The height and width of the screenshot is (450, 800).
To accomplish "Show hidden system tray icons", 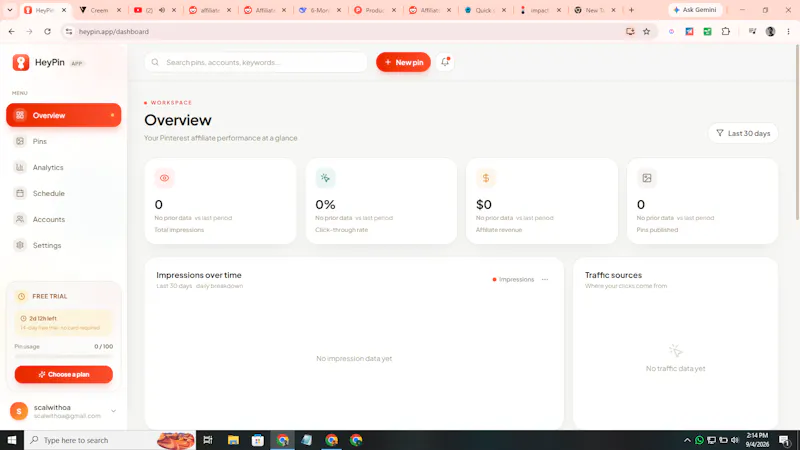I will [687, 440].
